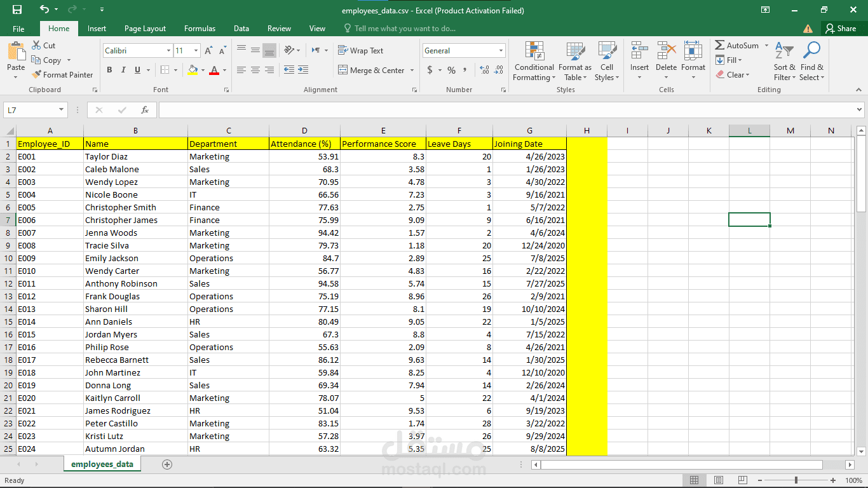Increase decimal places

click(484, 70)
